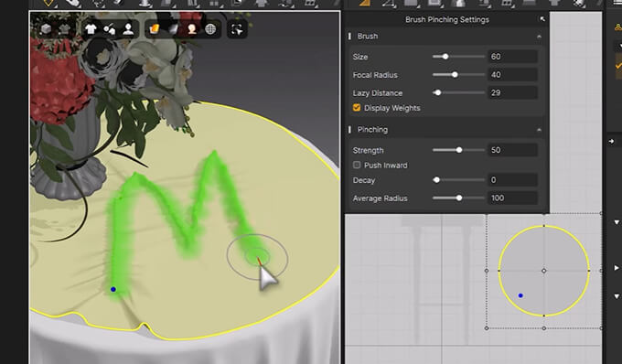Viewport: 622px width, 364px height.
Task: Click the Brush Pinching Settings title
Action: [x=447, y=19]
